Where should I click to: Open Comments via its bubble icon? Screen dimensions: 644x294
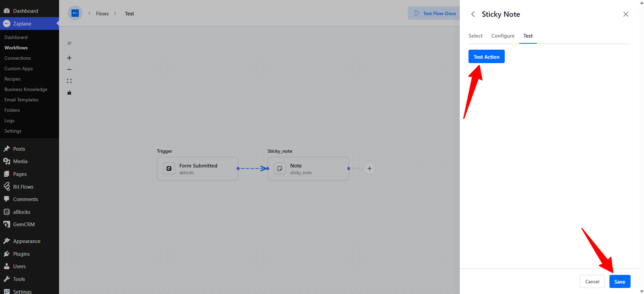pos(7,199)
